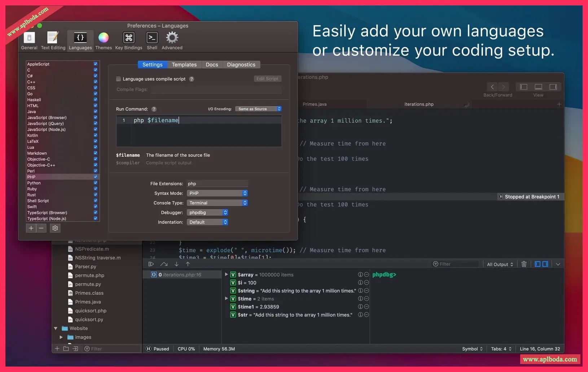Remove selected language with minus button
The image size is (588, 372).
pyautogui.click(x=41, y=228)
